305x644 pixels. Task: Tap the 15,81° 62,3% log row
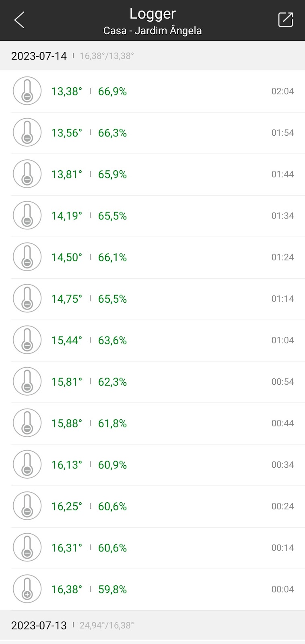(152, 382)
